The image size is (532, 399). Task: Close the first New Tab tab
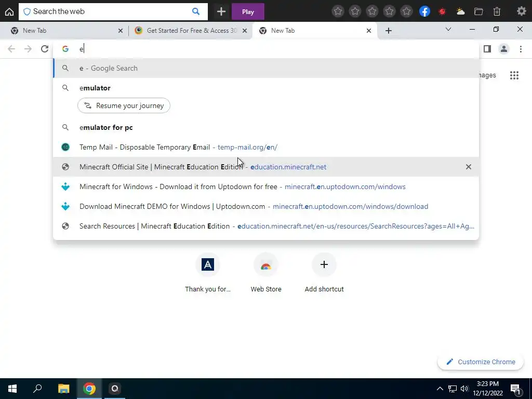click(121, 31)
